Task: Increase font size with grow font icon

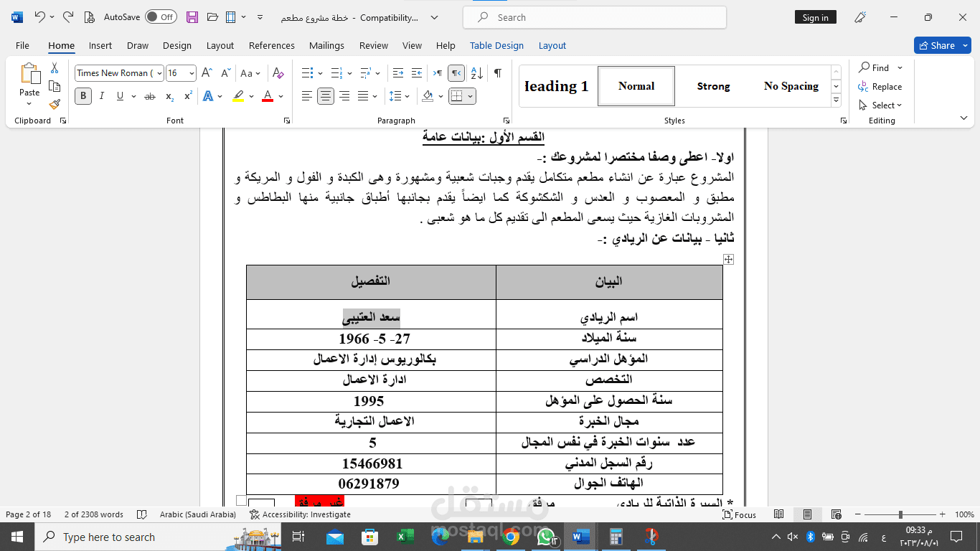Action: pos(207,73)
